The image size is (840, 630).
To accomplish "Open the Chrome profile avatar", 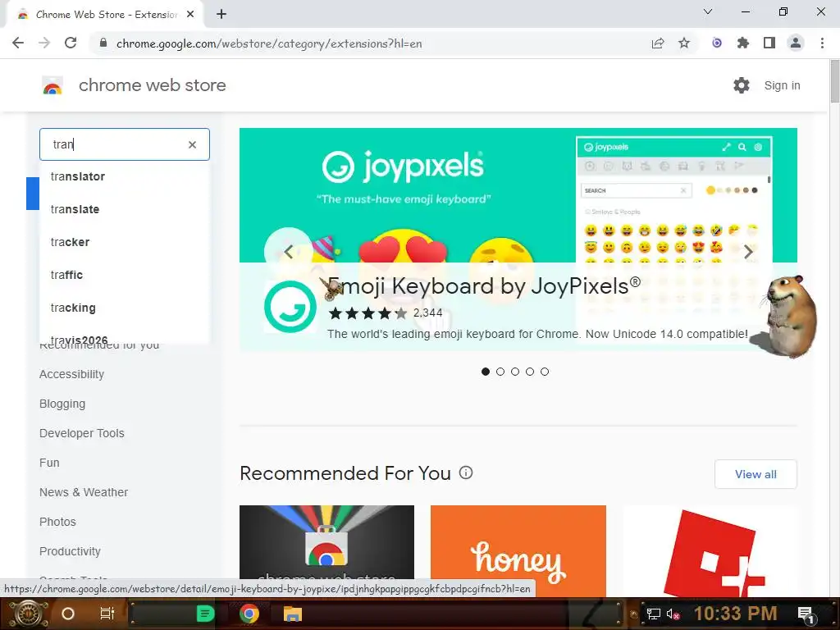I will coord(796,43).
